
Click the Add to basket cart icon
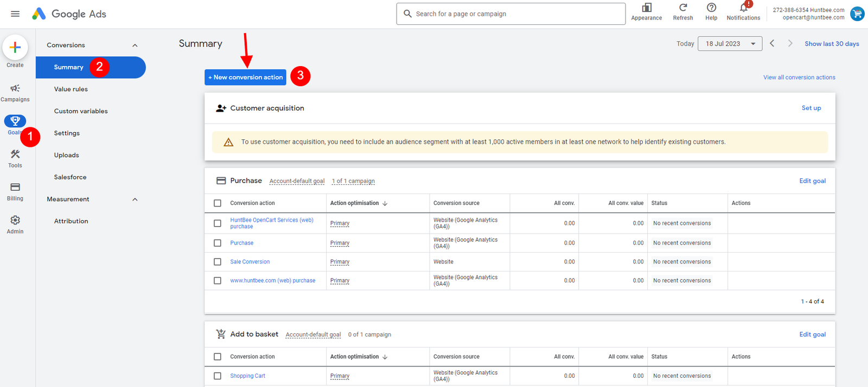click(221, 334)
